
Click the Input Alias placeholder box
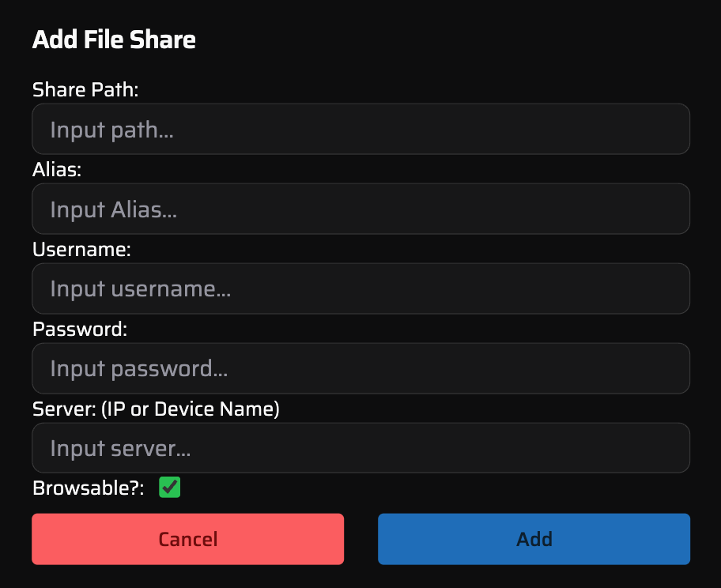click(x=360, y=209)
